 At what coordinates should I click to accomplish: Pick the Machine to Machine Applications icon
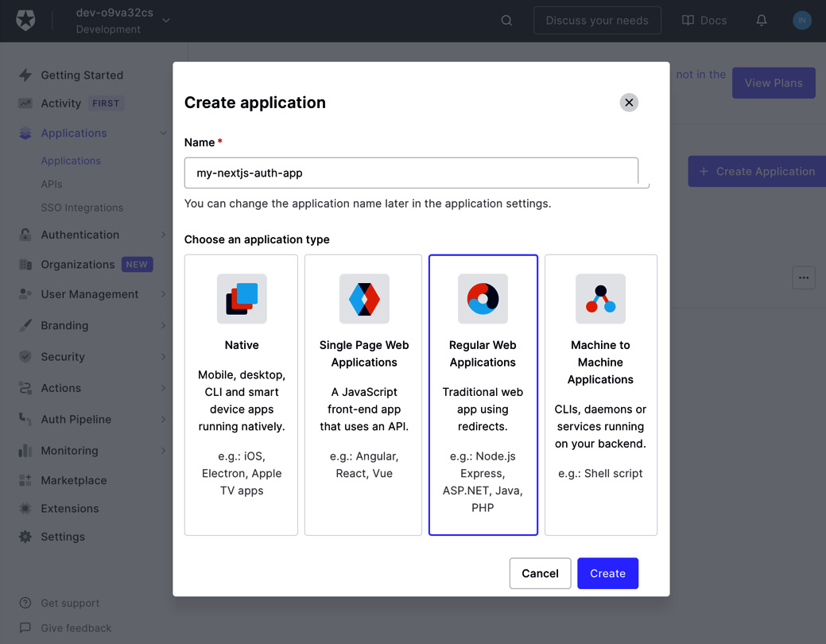pos(600,298)
